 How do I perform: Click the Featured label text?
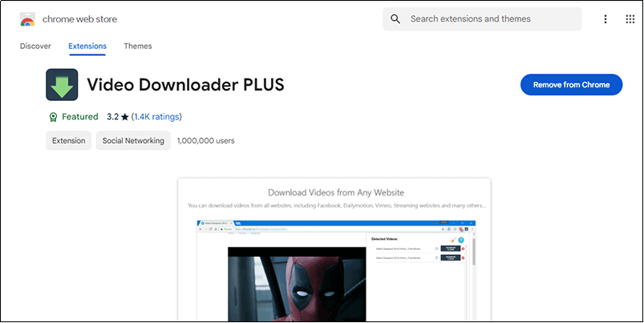coord(80,117)
